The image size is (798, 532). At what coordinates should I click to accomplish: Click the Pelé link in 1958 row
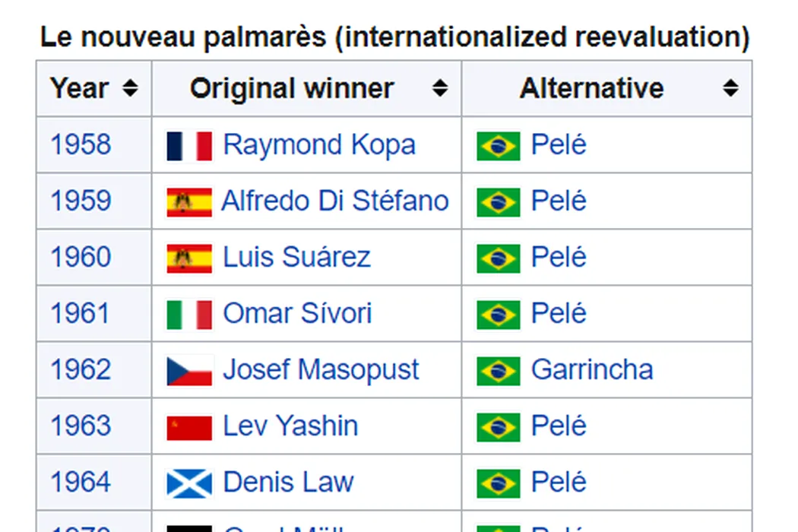pyautogui.click(x=559, y=144)
